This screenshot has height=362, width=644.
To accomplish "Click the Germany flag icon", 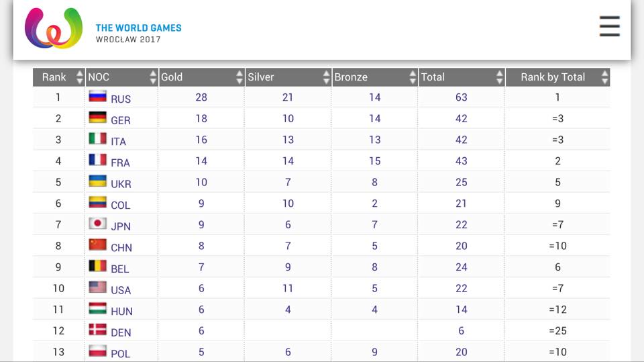I will pos(98,118).
